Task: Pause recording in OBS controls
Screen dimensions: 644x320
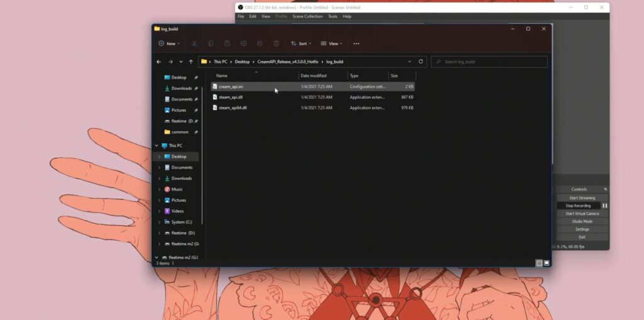Action: click(604, 206)
